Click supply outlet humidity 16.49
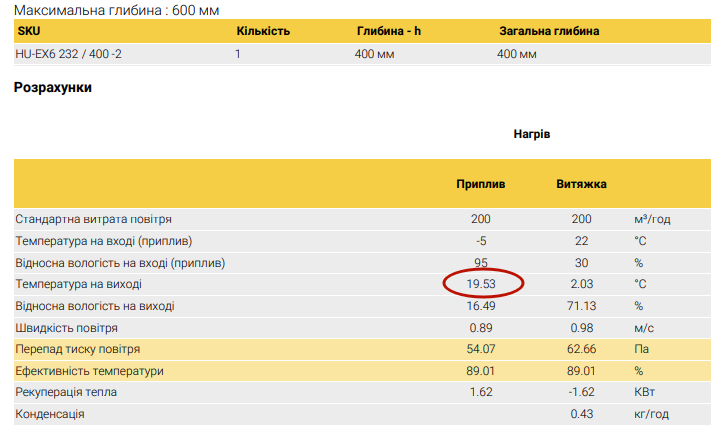The image size is (722, 441). [x=481, y=306]
